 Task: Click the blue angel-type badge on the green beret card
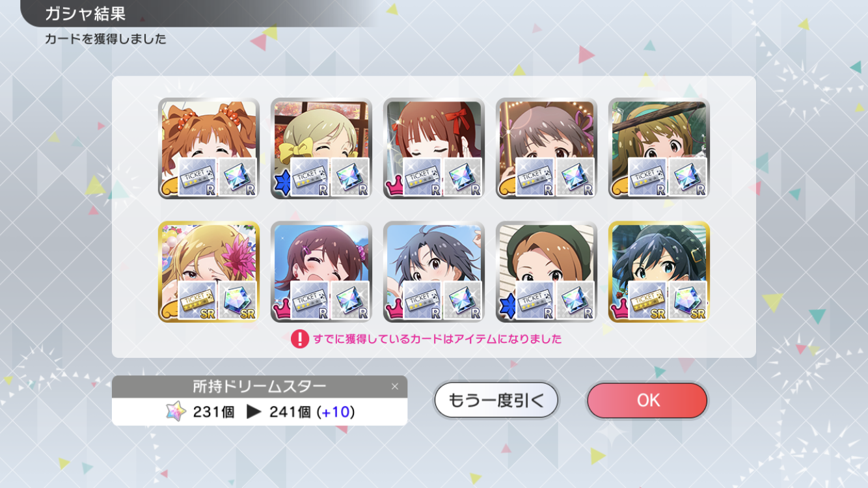(506, 306)
